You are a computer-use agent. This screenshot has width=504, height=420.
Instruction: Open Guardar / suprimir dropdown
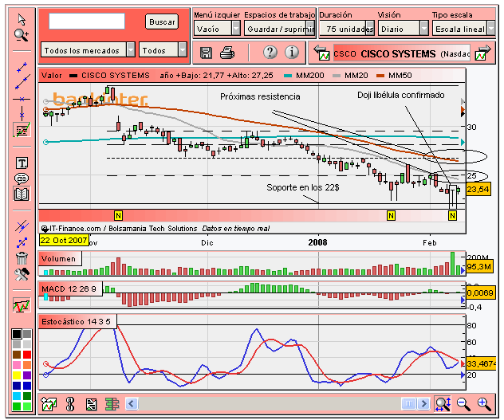(279, 29)
